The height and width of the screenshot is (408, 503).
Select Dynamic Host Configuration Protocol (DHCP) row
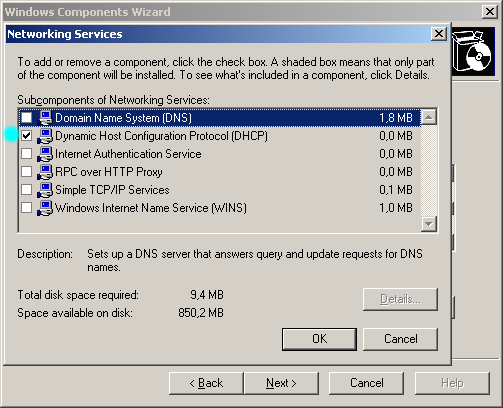click(220, 136)
